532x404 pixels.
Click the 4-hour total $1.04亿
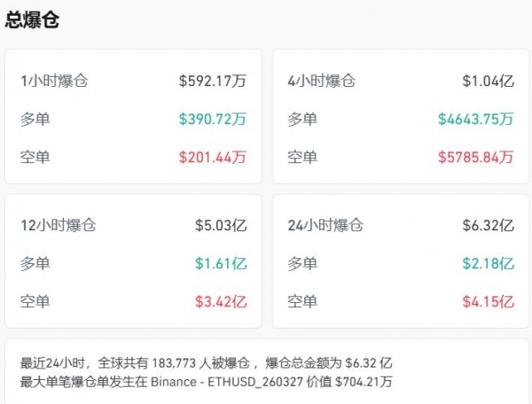pyautogui.click(x=488, y=81)
